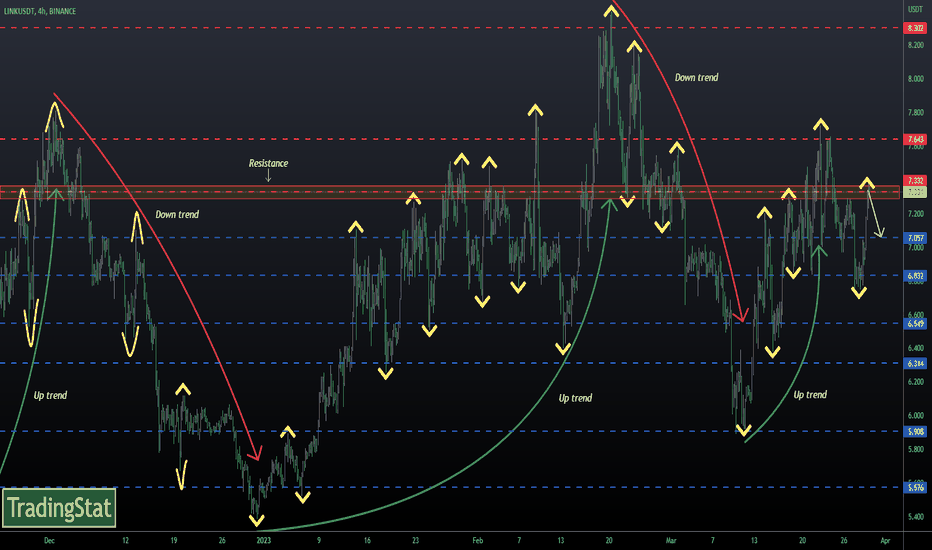Click the USDT currency label above the price axis
This screenshot has width=932, height=550.
pos(915,10)
